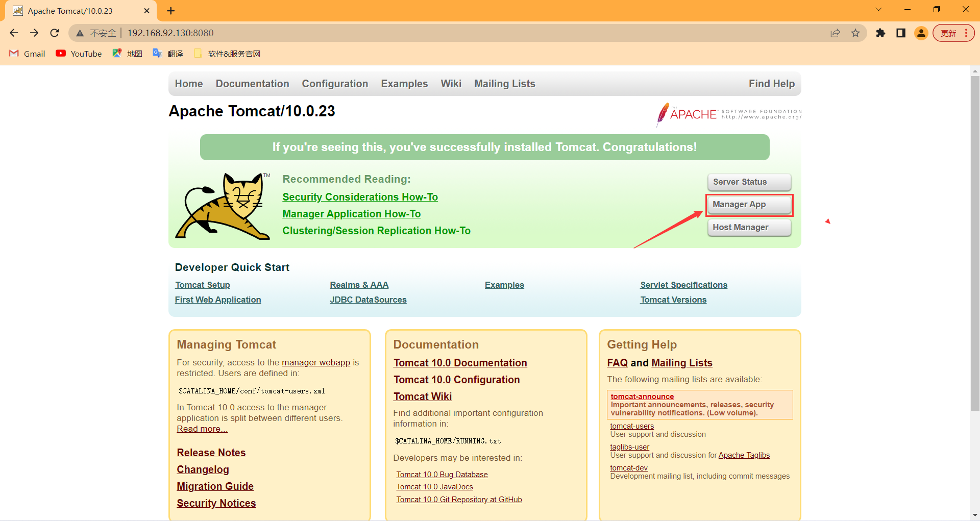Click the vertical scrollbar thumb
The width and height of the screenshot is (980, 521).
[x=975, y=243]
